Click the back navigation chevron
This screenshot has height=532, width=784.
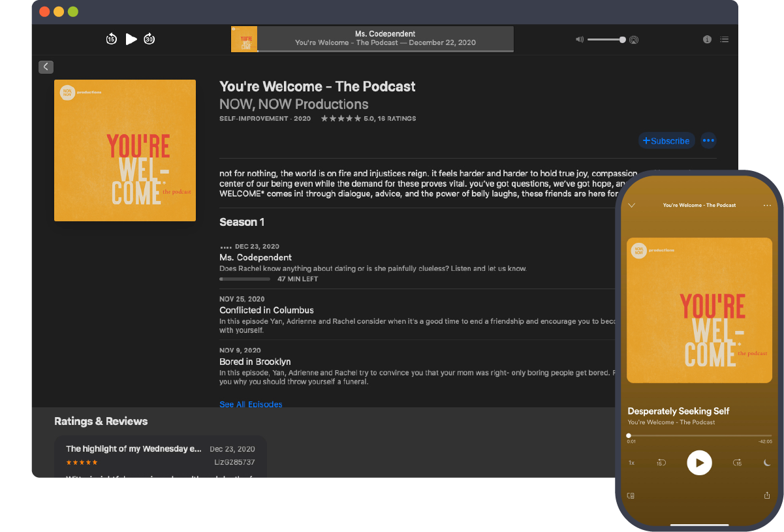click(x=46, y=67)
